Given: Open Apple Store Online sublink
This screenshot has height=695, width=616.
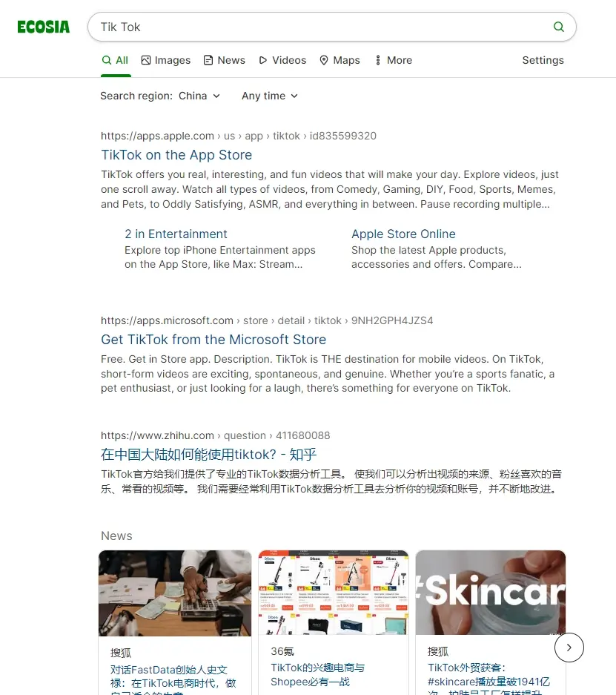Looking at the screenshot, I should click(x=403, y=234).
